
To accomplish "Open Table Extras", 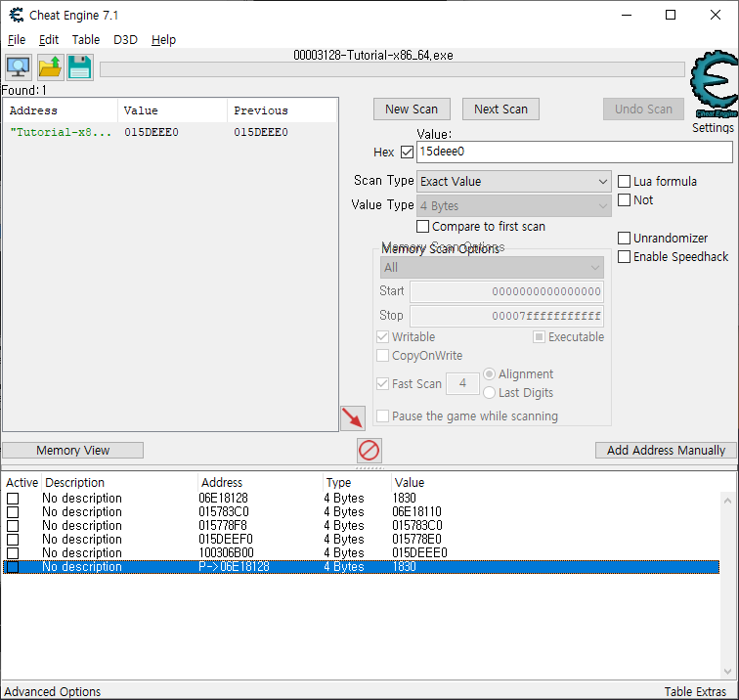I will click(695, 691).
